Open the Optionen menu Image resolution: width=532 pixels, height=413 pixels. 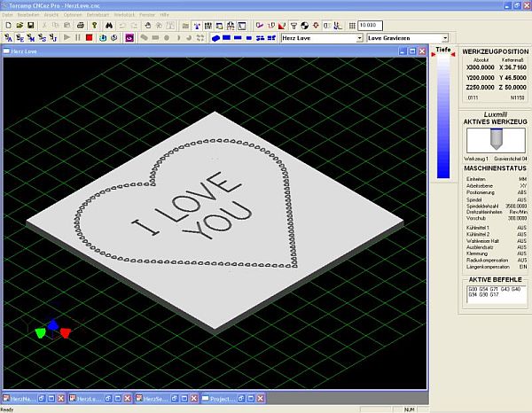(73, 15)
